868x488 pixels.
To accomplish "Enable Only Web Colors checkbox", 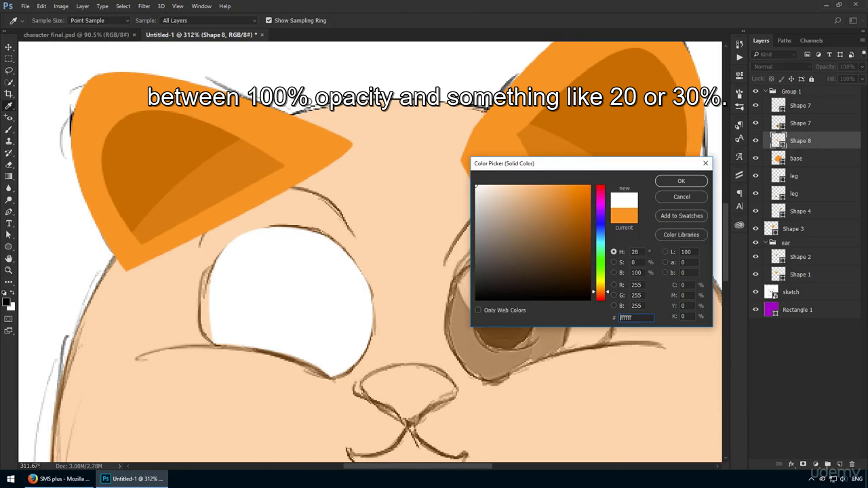I will 478,310.
